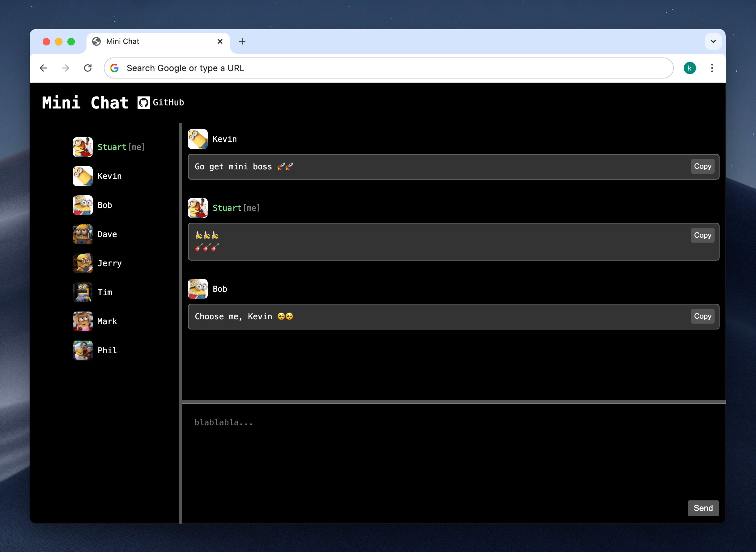Click Dave's avatar in the sidebar
This screenshot has width=756, height=552.
[83, 234]
